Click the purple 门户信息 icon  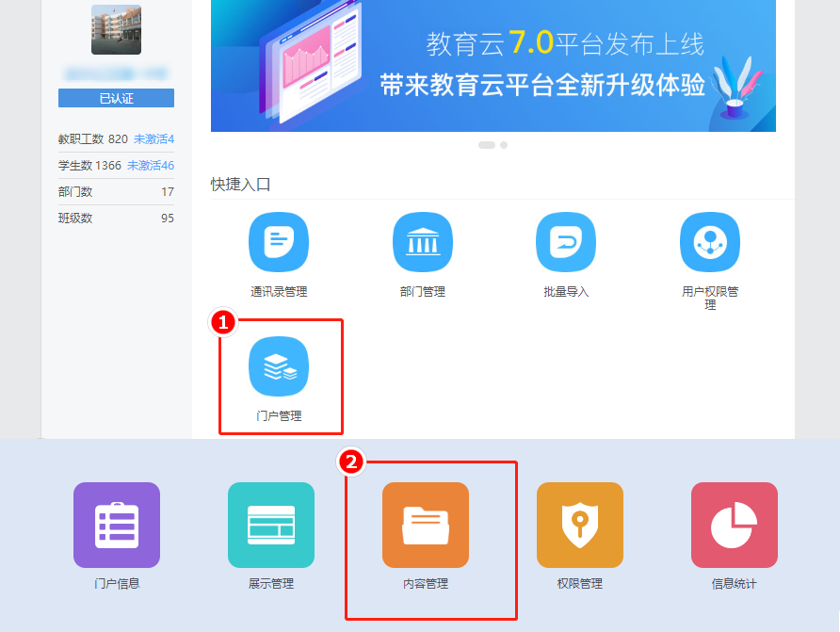(x=117, y=526)
